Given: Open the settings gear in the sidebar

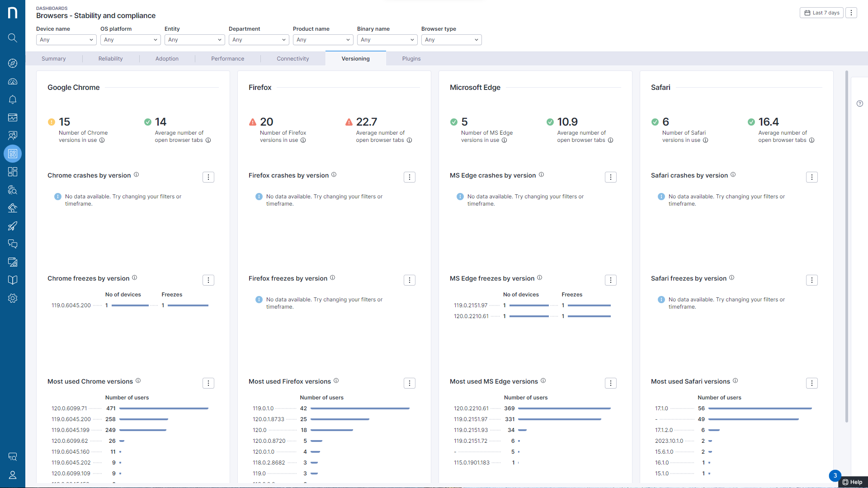Looking at the screenshot, I should coord(13,298).
